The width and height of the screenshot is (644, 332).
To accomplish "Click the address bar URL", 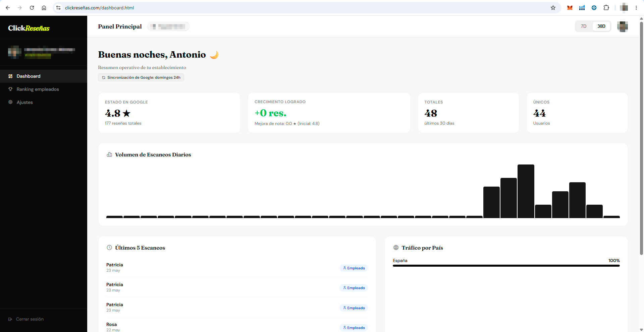I will pyautogui.click(x=99, y=8).
